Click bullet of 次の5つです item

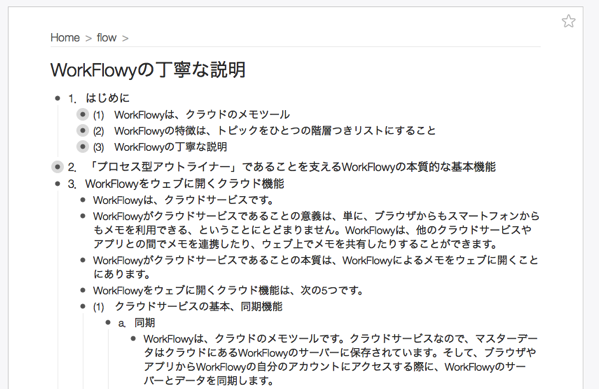click(x=83, y=290)
